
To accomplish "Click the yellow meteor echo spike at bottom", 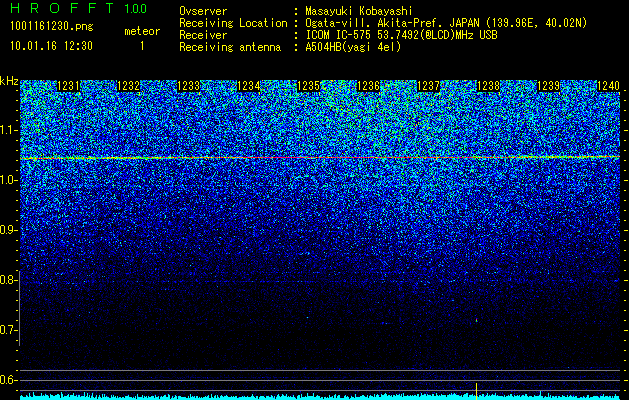I will [476, 391].
